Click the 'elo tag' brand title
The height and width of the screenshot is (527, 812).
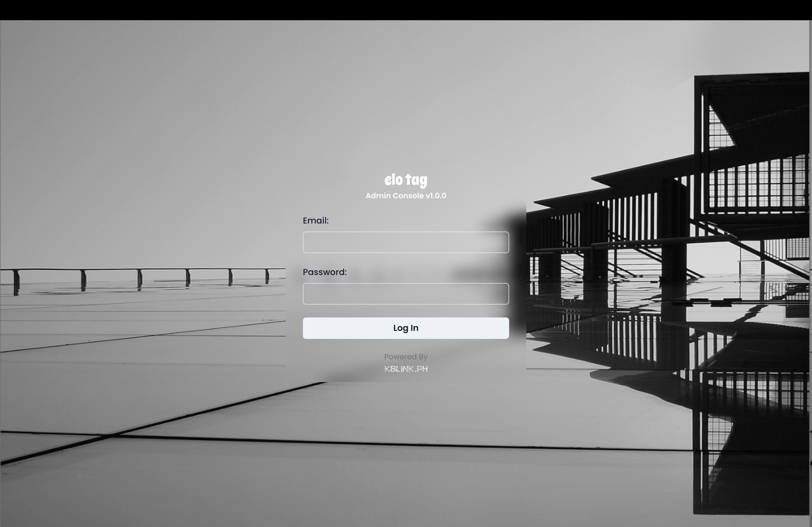tap(405, 179)
